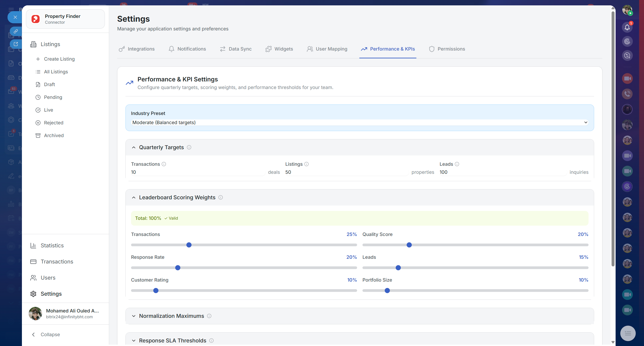Open the Industry Preset dropdown
The height and width of the screenshot is (346, 644).
(x=360, y=123)
